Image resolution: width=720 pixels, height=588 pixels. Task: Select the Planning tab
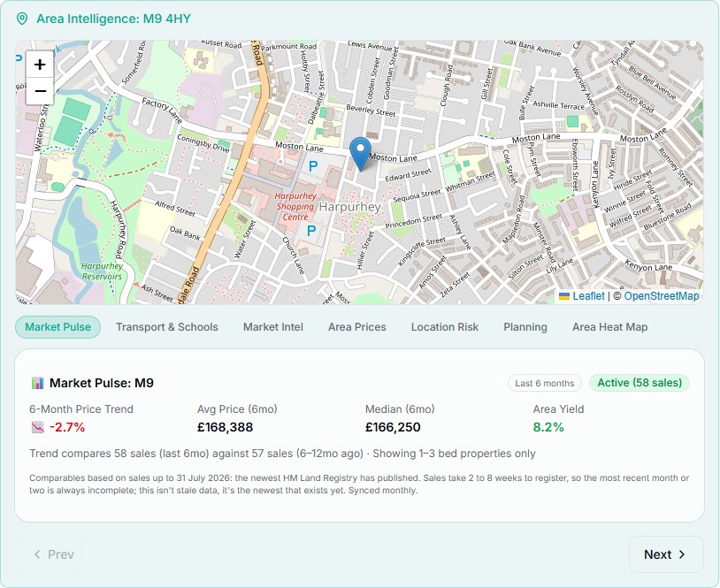pos(525,327)
